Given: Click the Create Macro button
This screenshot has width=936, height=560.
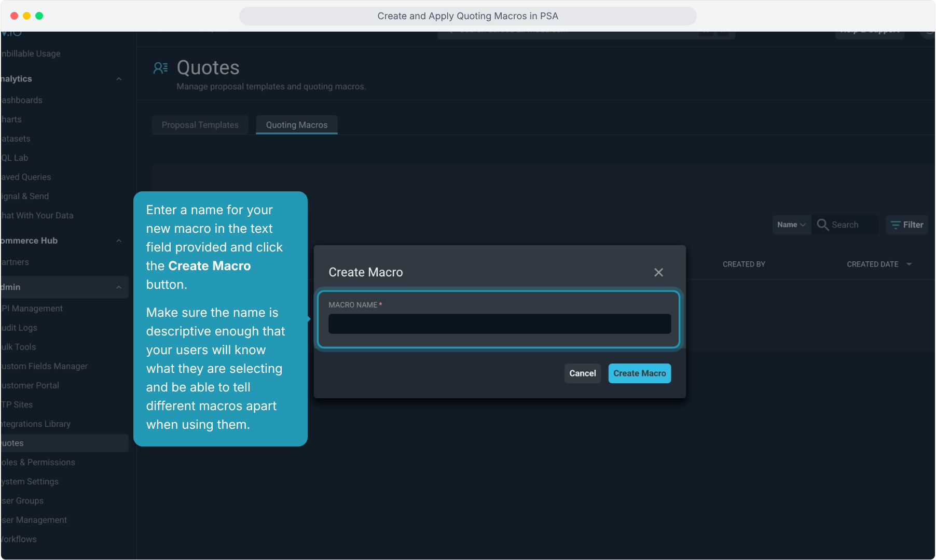Looking at the screenshot, I should point(639,373).
